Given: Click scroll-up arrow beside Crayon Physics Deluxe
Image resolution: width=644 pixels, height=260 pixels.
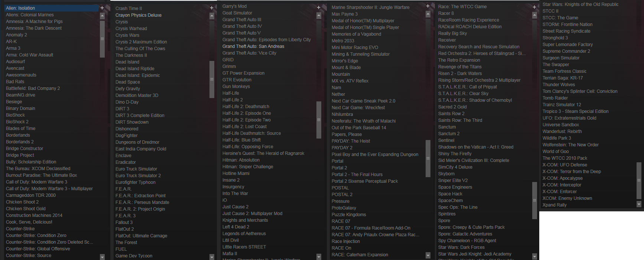Looking at the screenshot, I should coord(212,16).
